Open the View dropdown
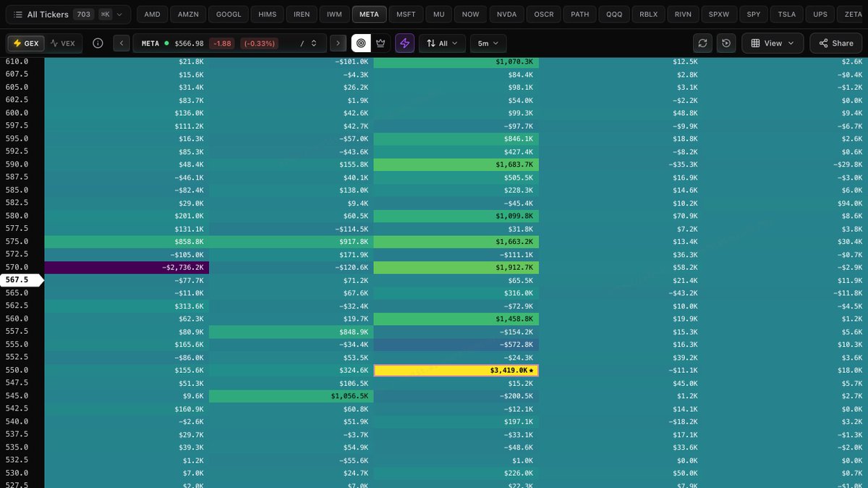The width and height of the screenshot is (868, 488). pyautogui.click(x=773, y=43)
